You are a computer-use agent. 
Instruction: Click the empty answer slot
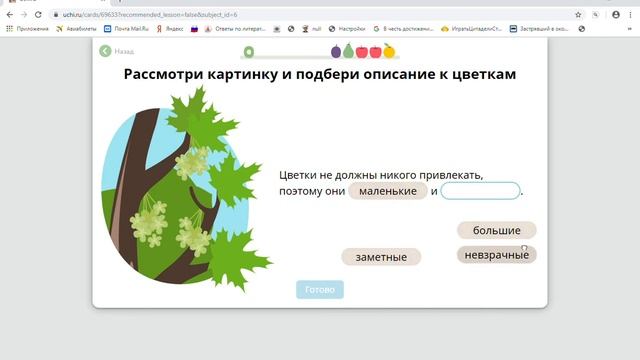tap(480, 191)
